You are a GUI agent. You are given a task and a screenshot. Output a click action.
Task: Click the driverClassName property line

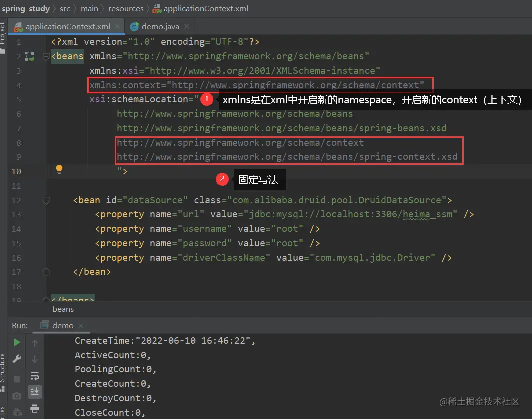[x=273, y=258]
